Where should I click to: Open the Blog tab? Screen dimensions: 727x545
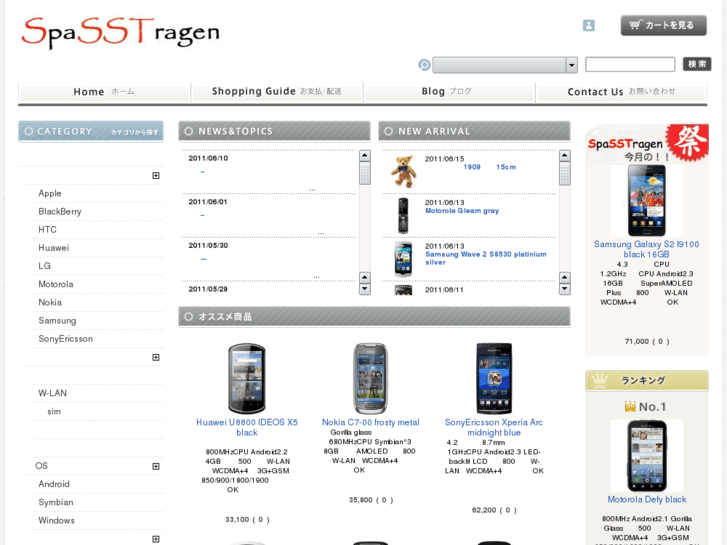coord(448,91)
